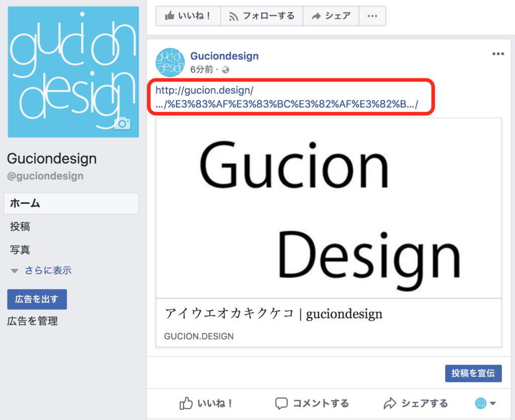This screenshot has width=515, height=420.
Task: Go to the 写真 section in the sidebar
Action: click(20, 250)
